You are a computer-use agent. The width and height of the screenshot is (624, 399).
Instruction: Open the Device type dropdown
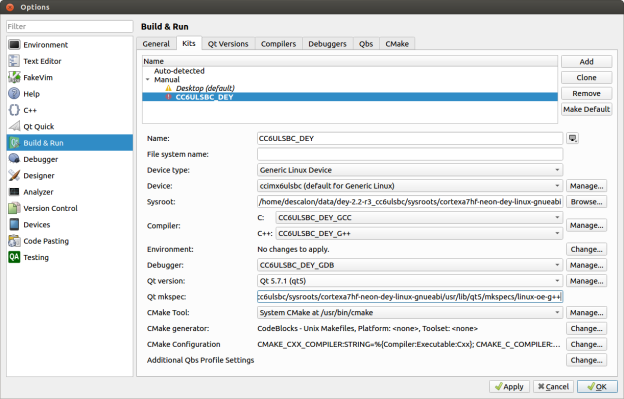tap(410, 170)
